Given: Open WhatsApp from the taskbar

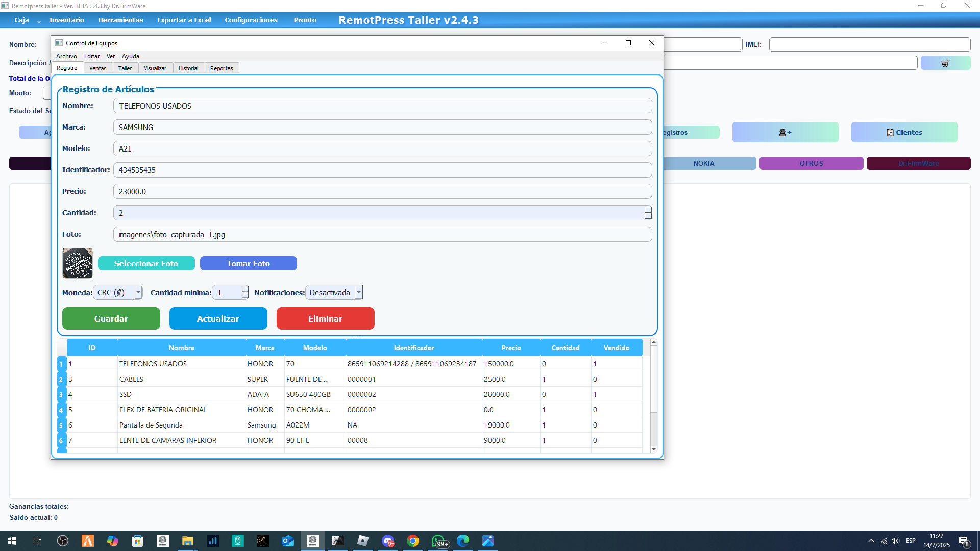Looking at the screenshot, I should pyautogui.click(x=439, y=541).
